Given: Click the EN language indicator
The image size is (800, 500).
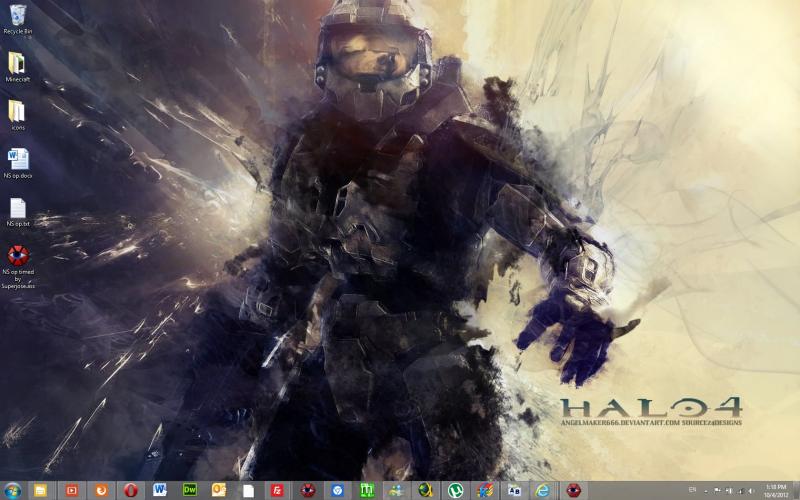Looking at the screenshot, I should click(692, 490).
